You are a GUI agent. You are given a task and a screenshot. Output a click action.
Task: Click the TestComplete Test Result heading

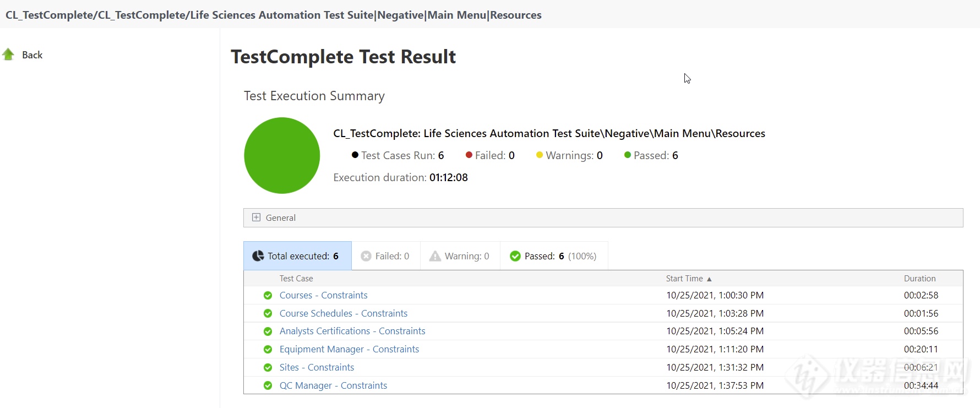[343, 57]
